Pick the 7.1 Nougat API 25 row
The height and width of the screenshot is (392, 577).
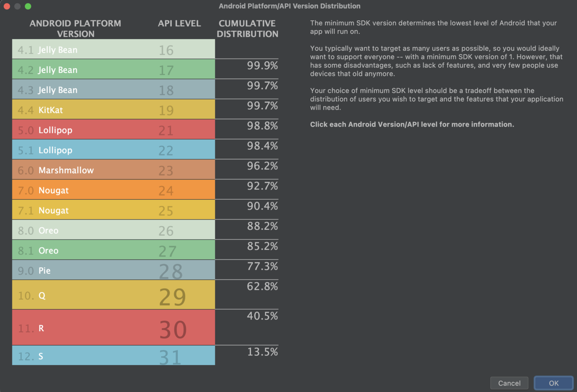pos(113,210)
